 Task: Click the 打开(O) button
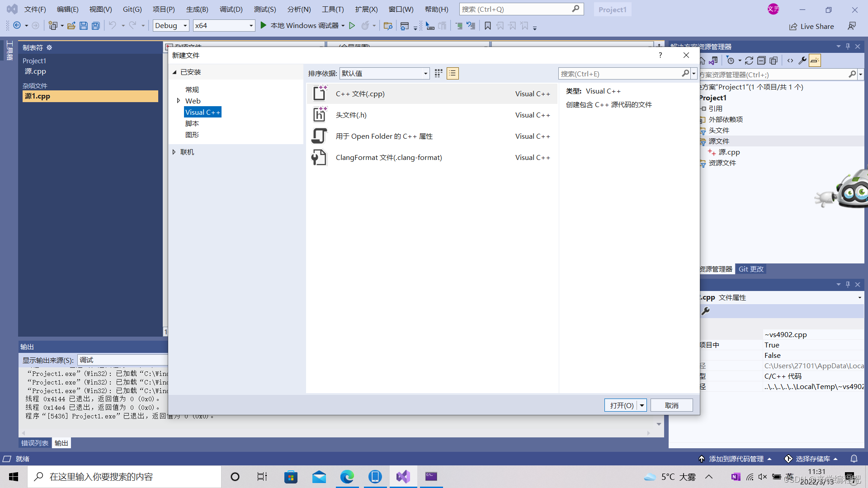point(621,405)
